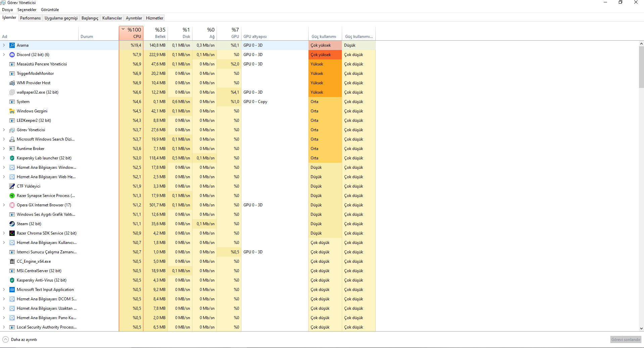Select the Windows Gezgini folder icon

(12, 111)
